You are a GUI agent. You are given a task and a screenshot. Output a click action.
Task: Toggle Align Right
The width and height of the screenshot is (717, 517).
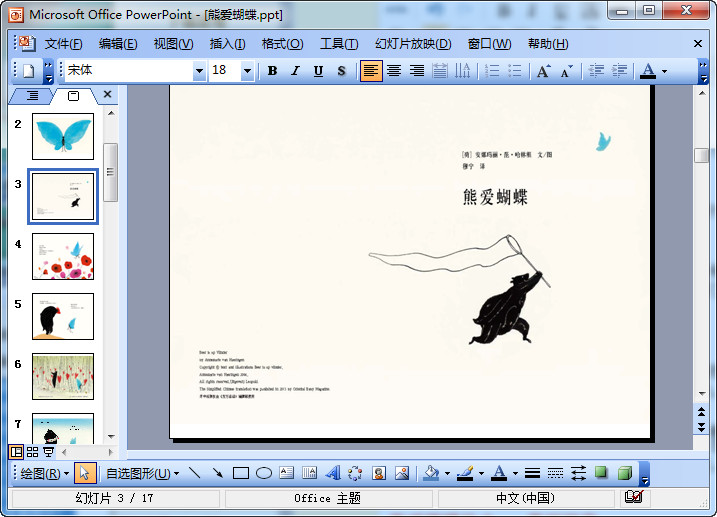[x=417, y=71]
